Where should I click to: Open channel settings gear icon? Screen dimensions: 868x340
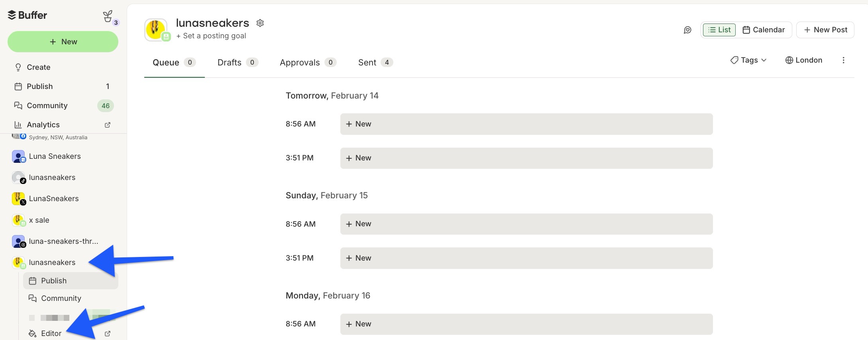tap(260, 23)
